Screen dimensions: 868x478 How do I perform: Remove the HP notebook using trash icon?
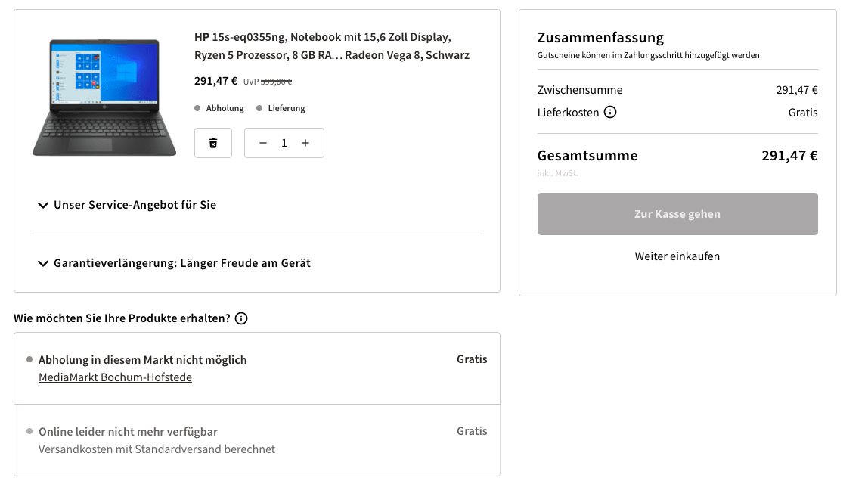(213, 143)
